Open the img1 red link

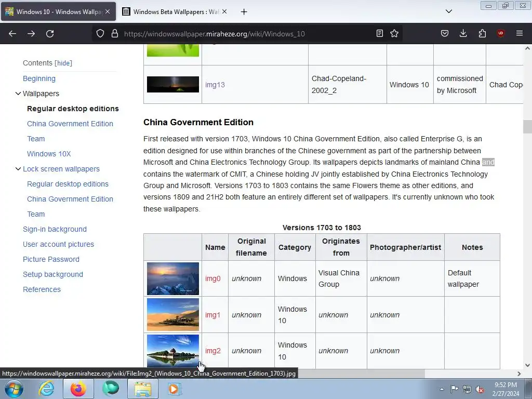click(212, 315)
